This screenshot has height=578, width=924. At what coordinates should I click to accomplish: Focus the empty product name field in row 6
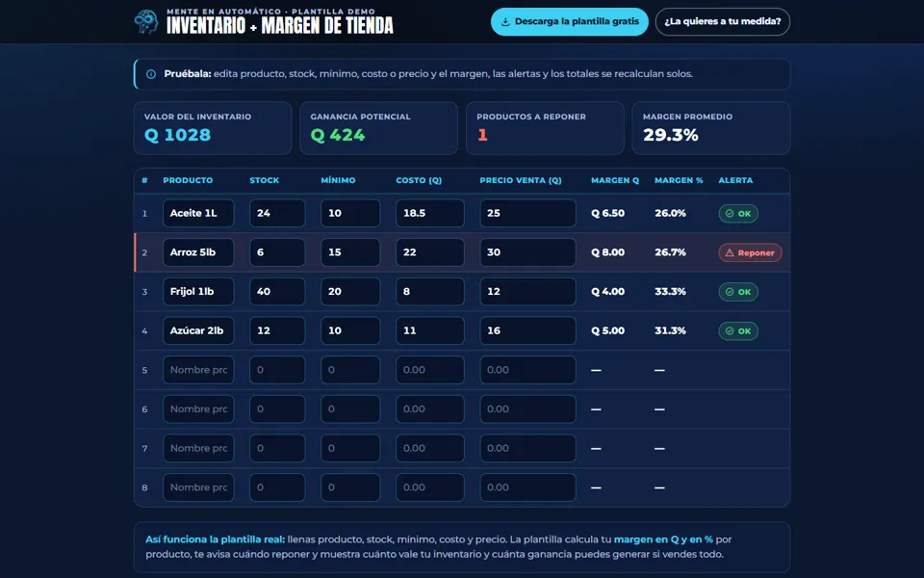click(198, 409)
